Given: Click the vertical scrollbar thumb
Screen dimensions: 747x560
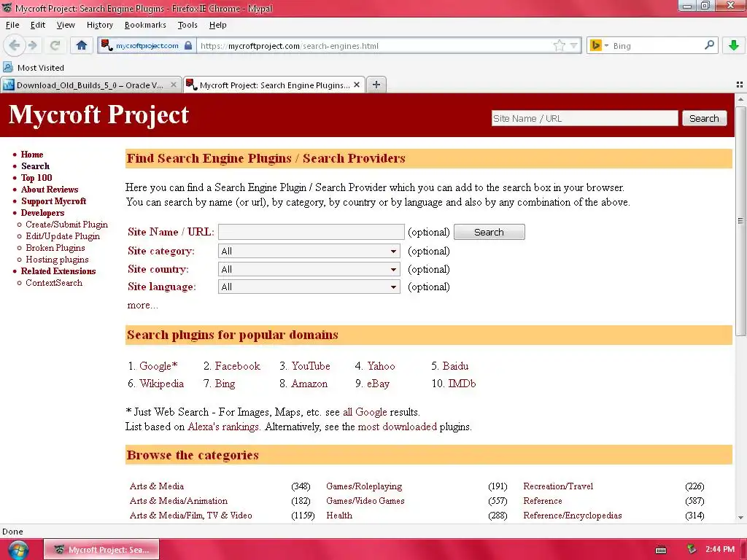Looking at the screenshot, I should coord(740,221).
